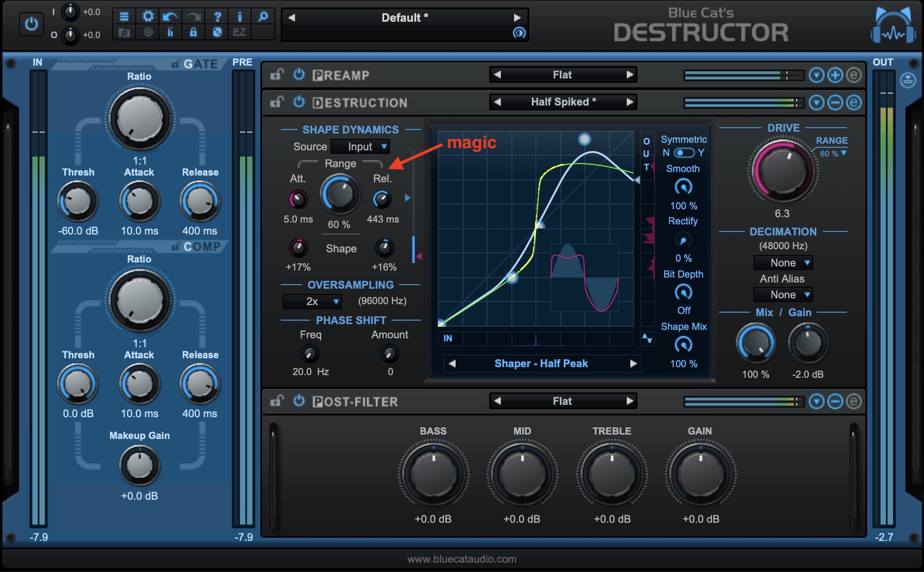Toggle the POST-FILTER lock icon
924x572 pixels.
tap(277, 401)
